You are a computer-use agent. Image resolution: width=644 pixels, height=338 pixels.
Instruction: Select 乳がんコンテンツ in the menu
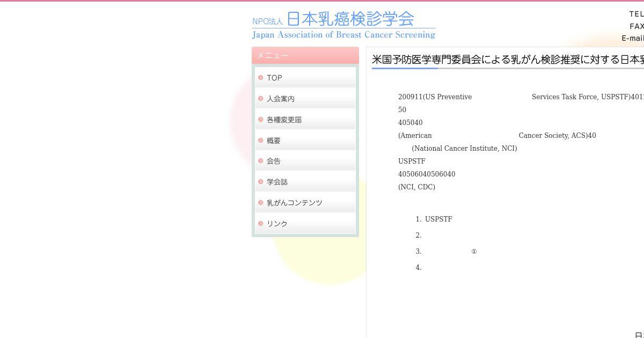(305, 202)
